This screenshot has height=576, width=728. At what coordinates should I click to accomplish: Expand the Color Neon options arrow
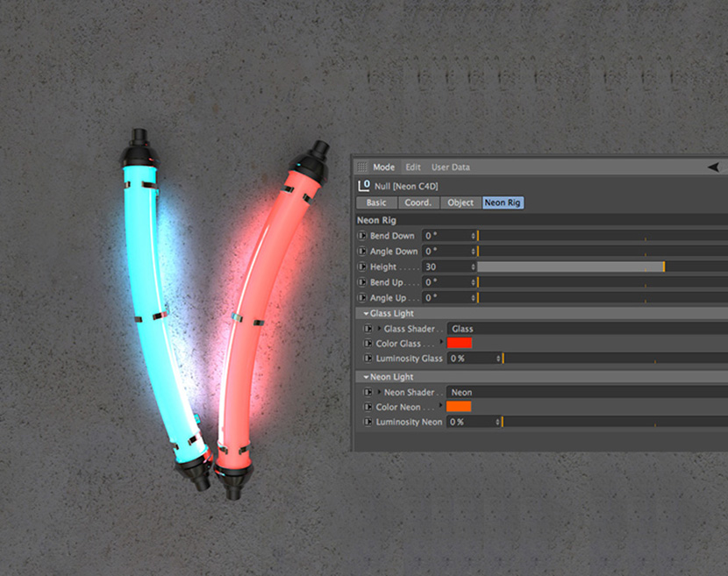click(441, 405)
